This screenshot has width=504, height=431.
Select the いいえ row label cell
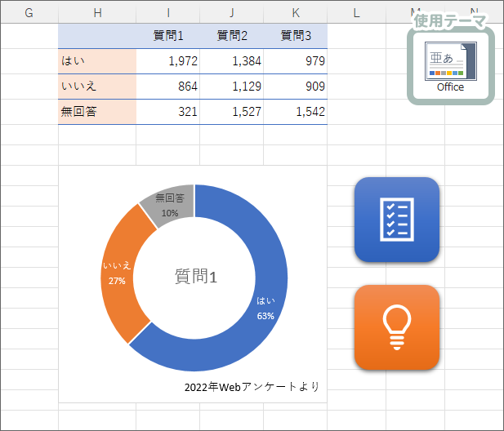[97, 87]
